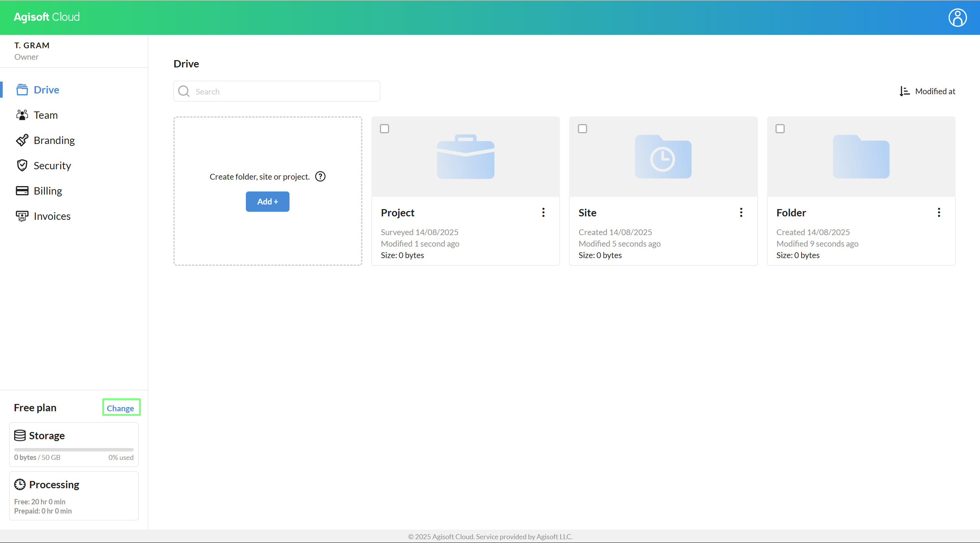Click the Team people icon
This screenshot has width=980, height=543.
22,115
